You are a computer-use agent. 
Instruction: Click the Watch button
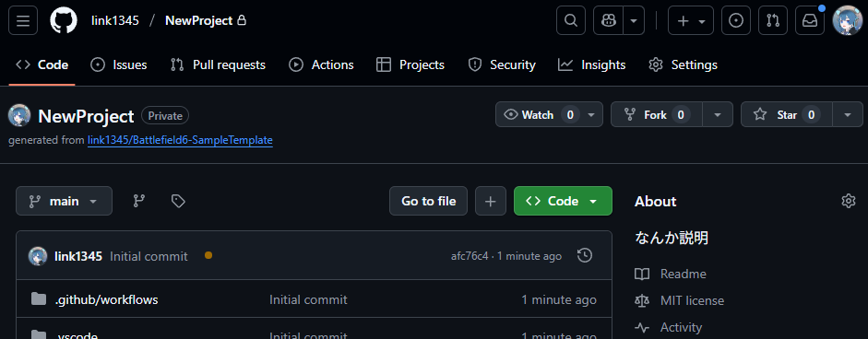[538, 114]
